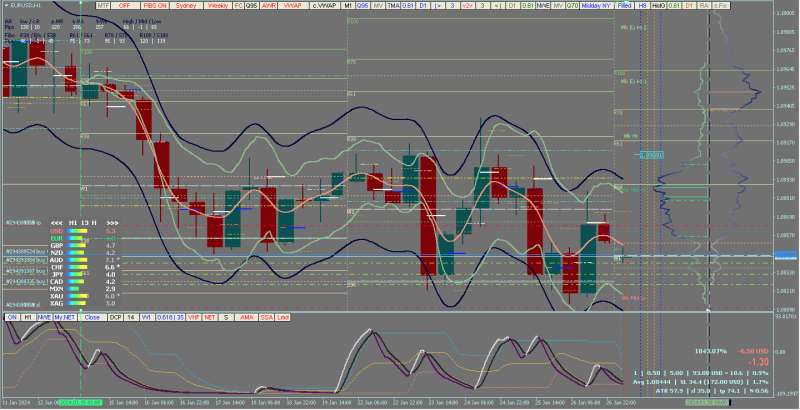This screenshot has width=800, height=410.
Task: Click the CAD row label
Action: point(57,281)
